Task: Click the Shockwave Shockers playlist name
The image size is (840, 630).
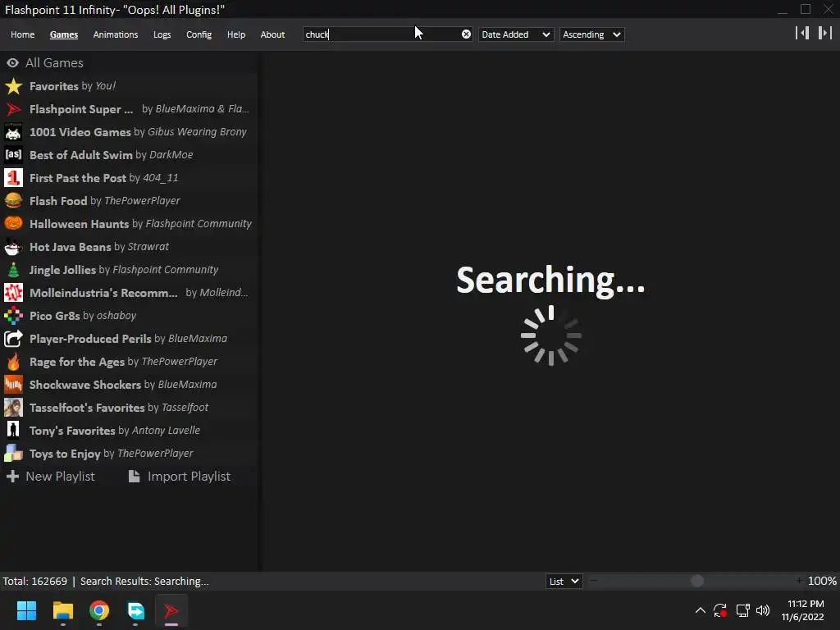Action: click(85, 385)
